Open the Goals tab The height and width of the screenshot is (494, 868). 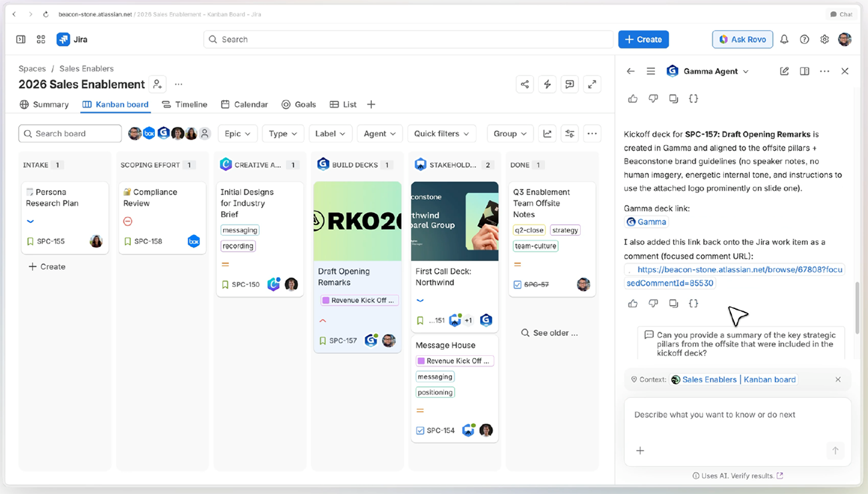point(298,104)
